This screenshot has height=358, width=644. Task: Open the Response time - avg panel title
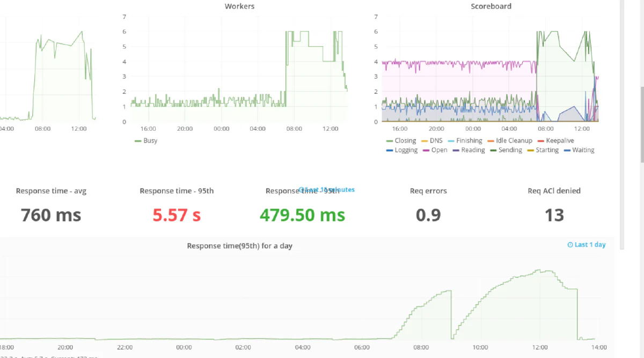[x=51, y=191]
